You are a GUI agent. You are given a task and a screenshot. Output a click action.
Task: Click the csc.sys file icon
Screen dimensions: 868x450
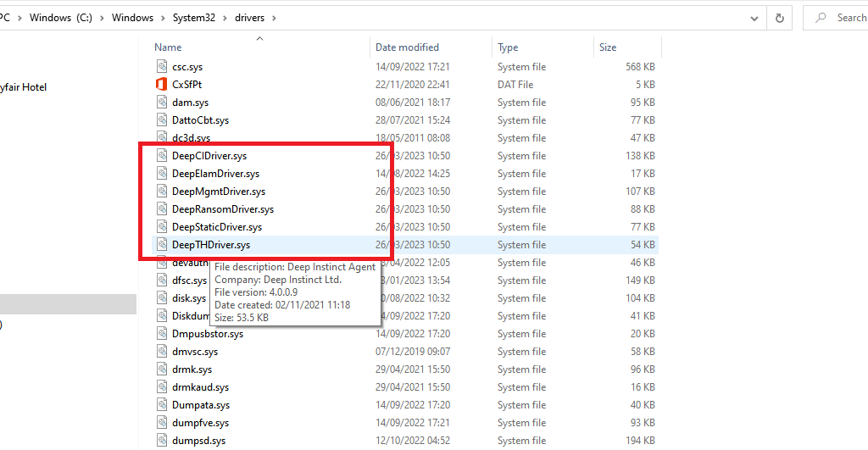[x=162, y=66]
